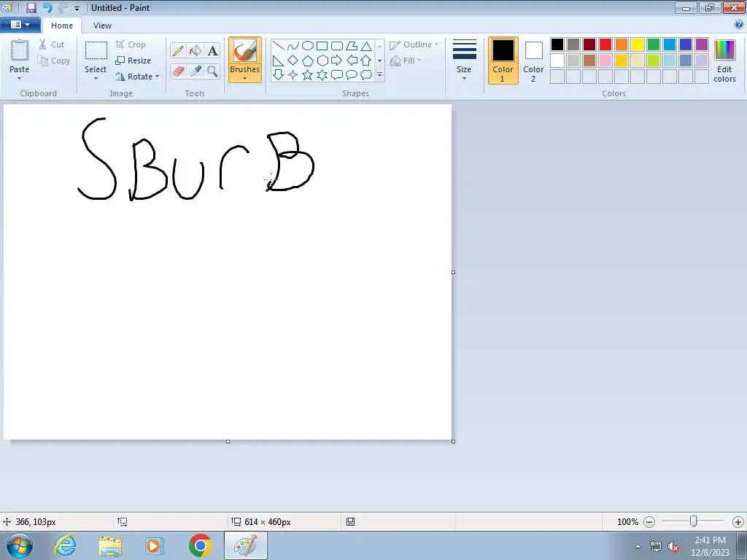Choose the Pentagon shape
This screenshot has height=560, width=747.
308,61
